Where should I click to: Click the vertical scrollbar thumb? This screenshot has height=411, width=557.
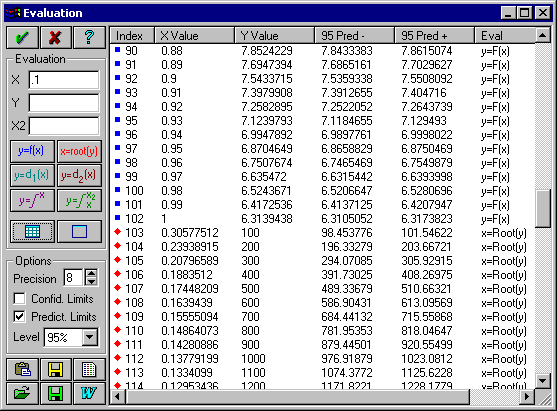coord(543,208)
